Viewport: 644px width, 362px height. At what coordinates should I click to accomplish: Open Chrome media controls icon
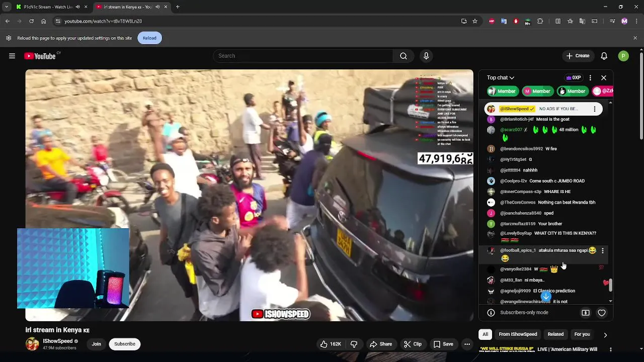[612, 21]
